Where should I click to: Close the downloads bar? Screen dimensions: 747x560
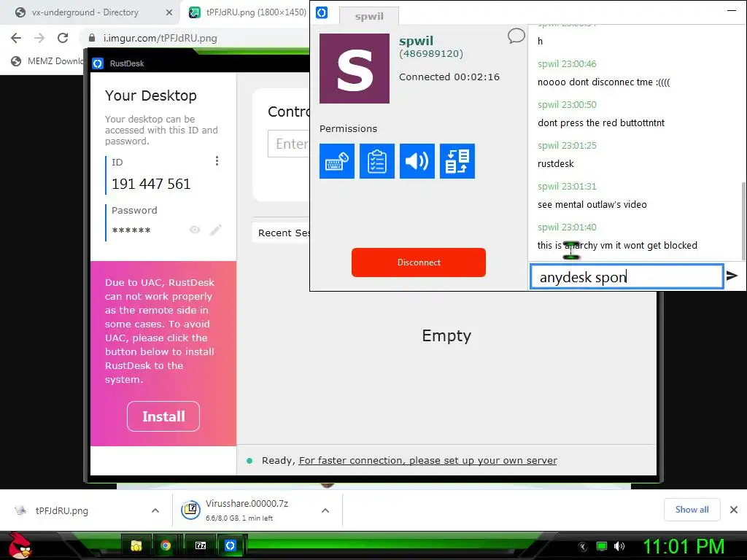pyautogui.click(x=734, y=510)
